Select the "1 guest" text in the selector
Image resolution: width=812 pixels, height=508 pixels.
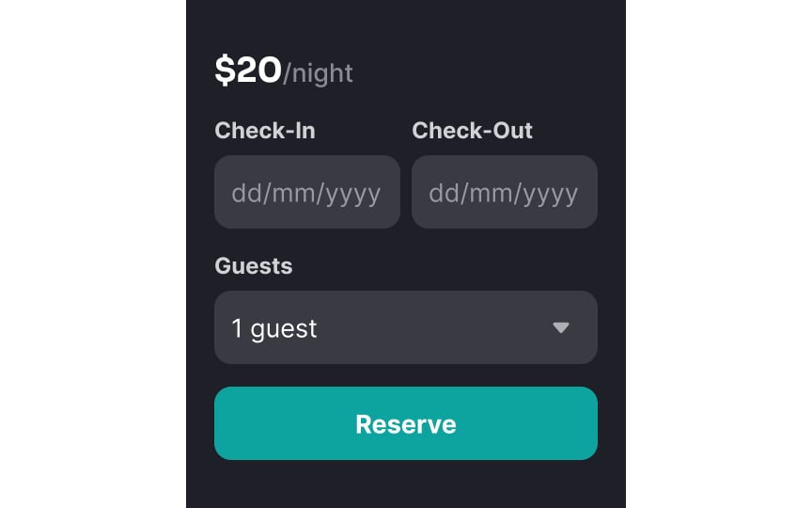tap(273, 328)
